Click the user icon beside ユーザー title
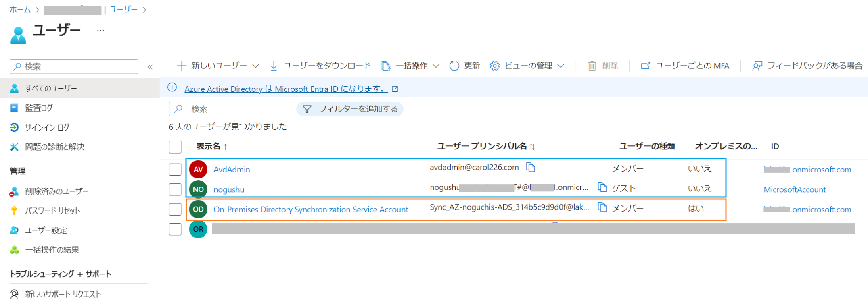 click(18, 35)
